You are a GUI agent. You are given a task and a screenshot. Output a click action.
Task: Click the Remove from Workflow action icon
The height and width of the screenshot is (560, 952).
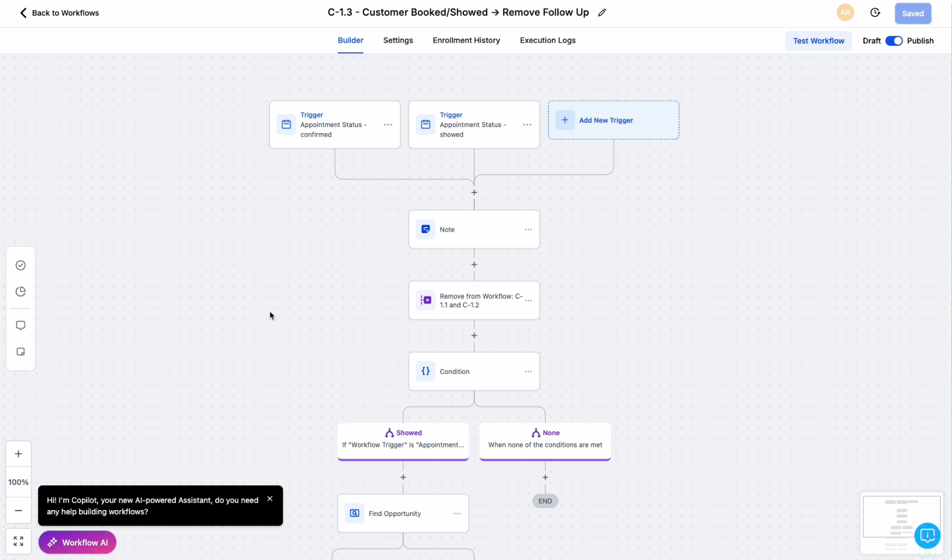click(425, 300)
